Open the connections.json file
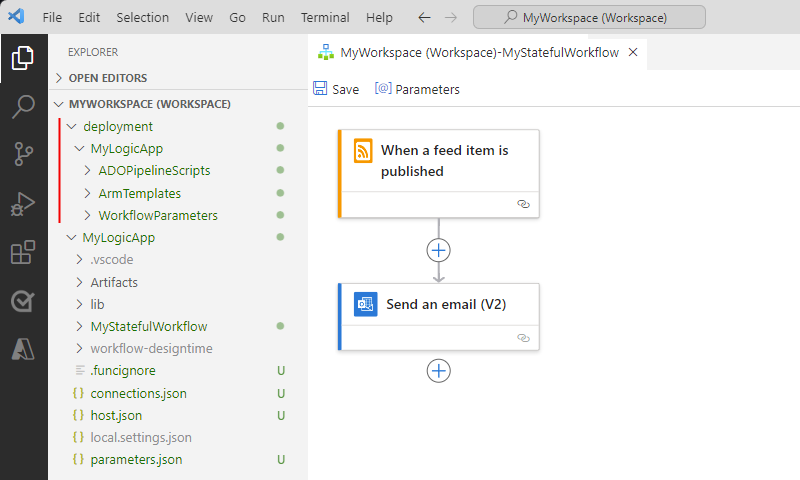The image size is (800, 480). (x=138, y=393)
